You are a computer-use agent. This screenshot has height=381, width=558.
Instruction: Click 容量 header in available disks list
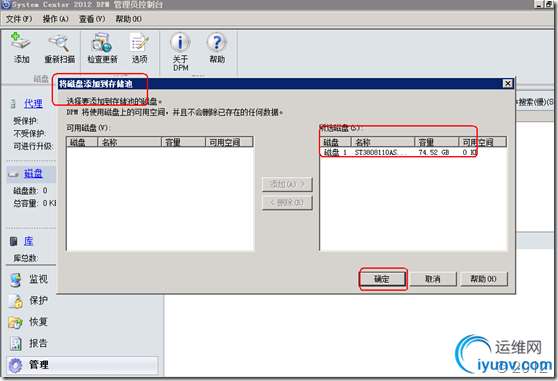(x=184, y=142)
